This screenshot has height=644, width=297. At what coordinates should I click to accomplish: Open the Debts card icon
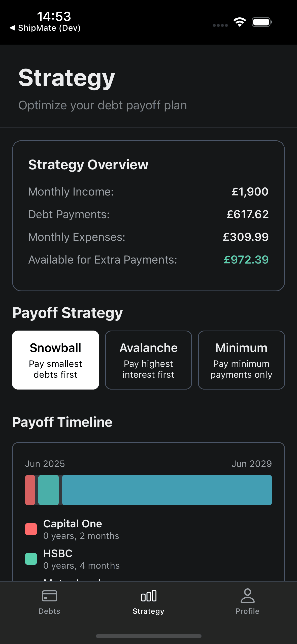pyautogui.click(x=49, y=596)
